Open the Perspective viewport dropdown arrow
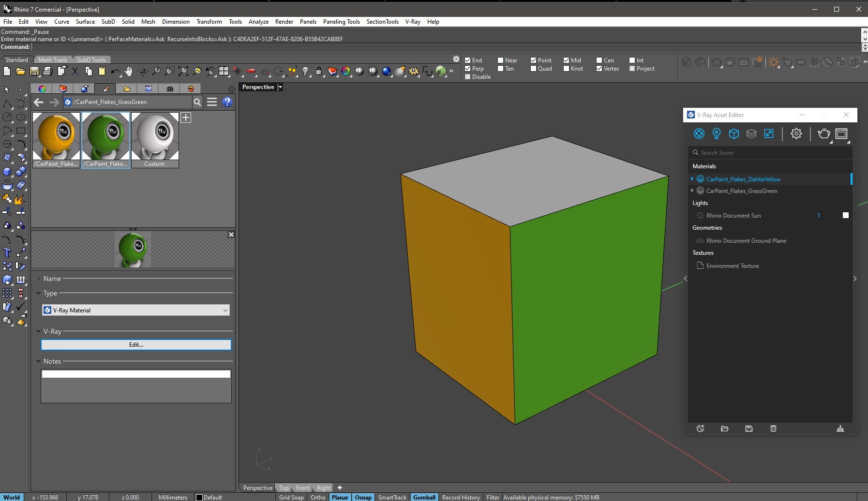This screenshot has height=501, width=868. click(x=280, y=87)
